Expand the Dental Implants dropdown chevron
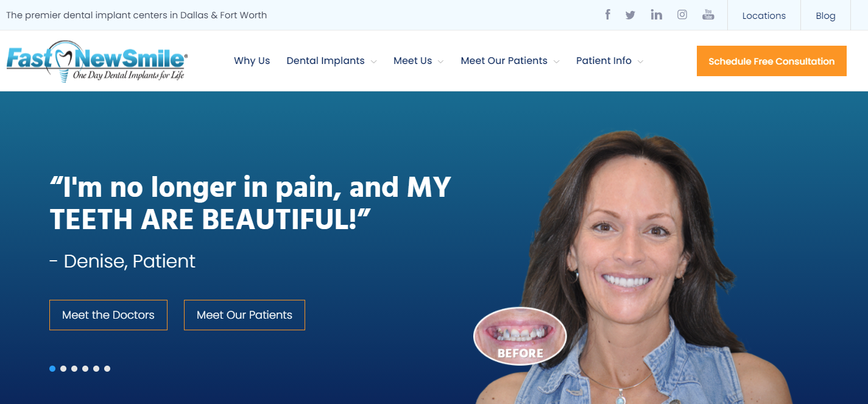The image size is (868, 404). coord(373,62)
